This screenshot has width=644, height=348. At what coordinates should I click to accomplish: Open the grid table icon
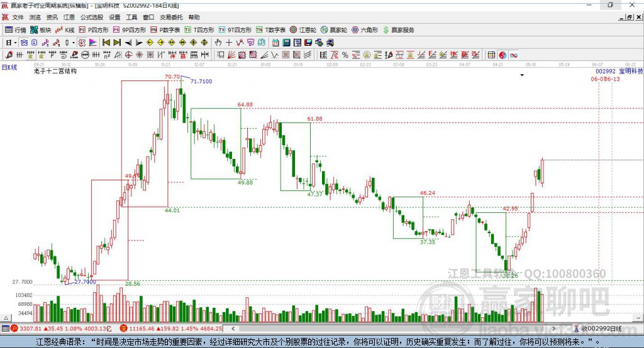pos(491,55)
